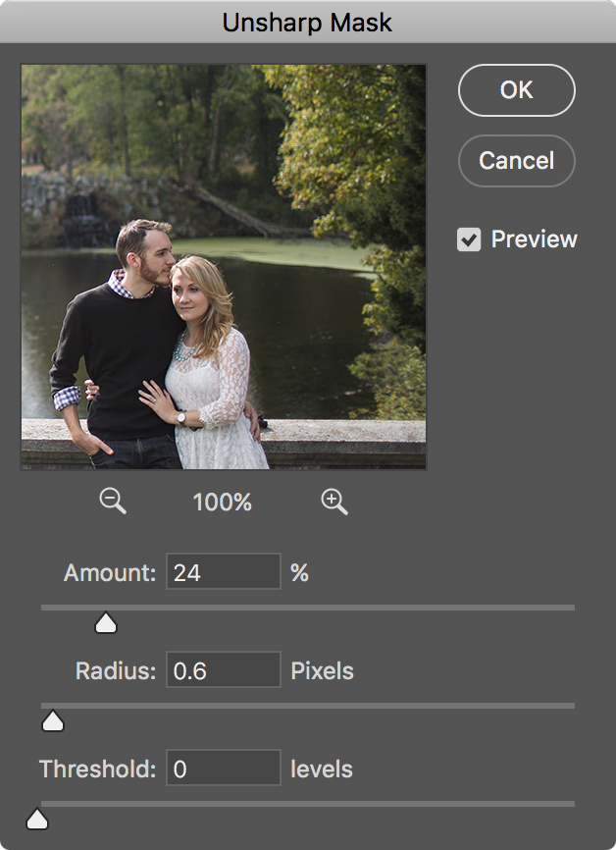
Task: Dismiss the dialog with Cancel
Action: (x=517, y=160)
